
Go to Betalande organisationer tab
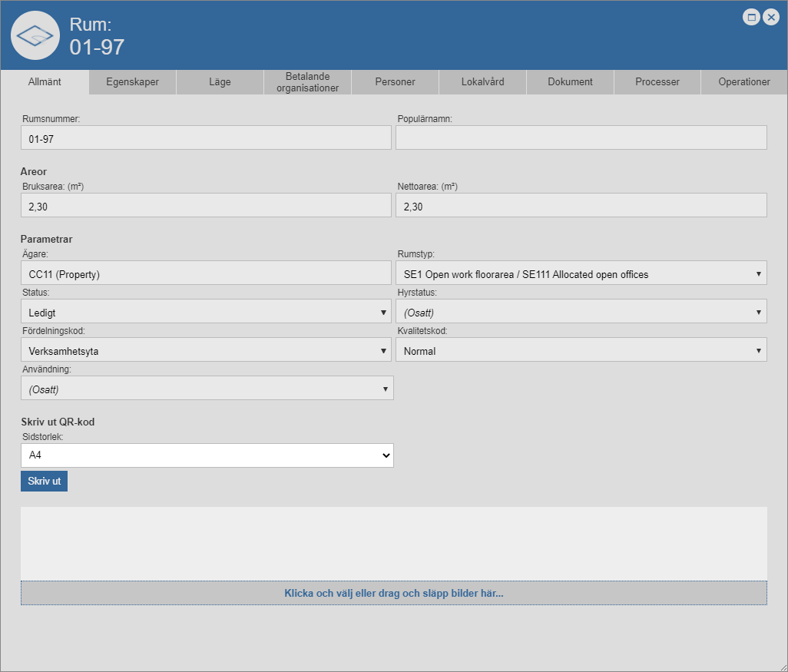coord(307,82)
